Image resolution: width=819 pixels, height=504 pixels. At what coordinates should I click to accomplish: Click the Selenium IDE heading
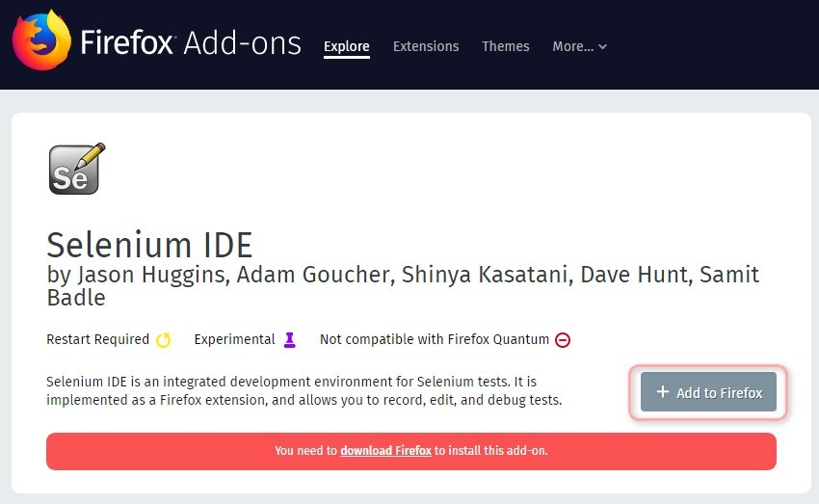(x=149, y=245)
